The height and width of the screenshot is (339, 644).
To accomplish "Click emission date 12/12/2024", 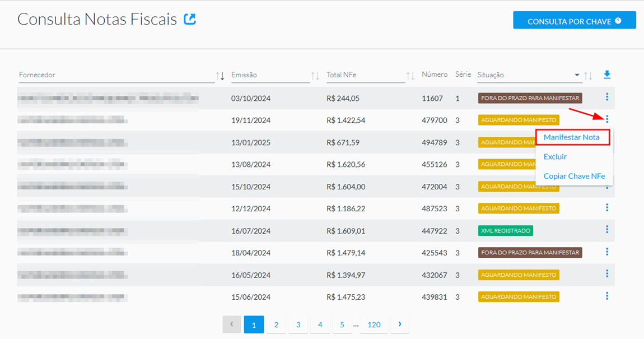I will pos(250,209).
